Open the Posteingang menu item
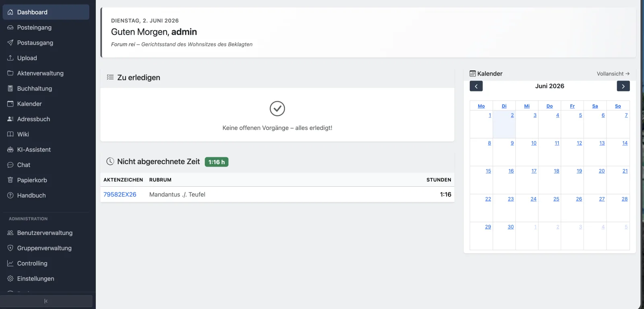This screenshot has height=309, width=644. 46,27
